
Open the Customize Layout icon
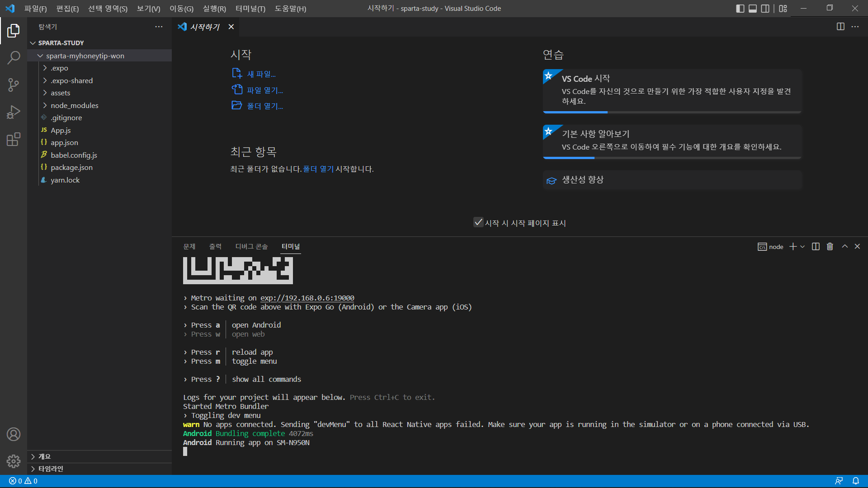coord(783,9)
